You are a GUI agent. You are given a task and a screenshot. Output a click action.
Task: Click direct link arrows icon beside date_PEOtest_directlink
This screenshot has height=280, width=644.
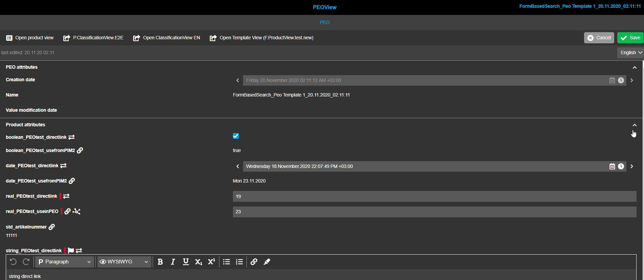coord(63,166)
